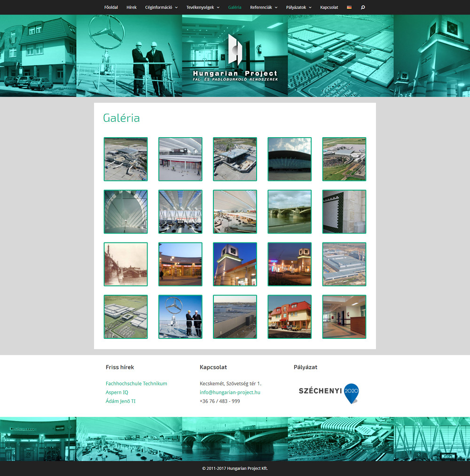
Task: Open the Széchenyi 2020 logo
Action: 329,392
